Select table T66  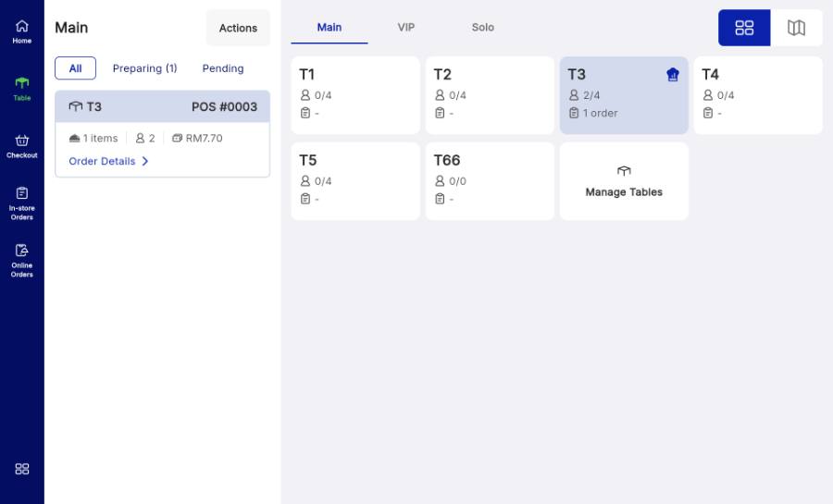[490, 181]
